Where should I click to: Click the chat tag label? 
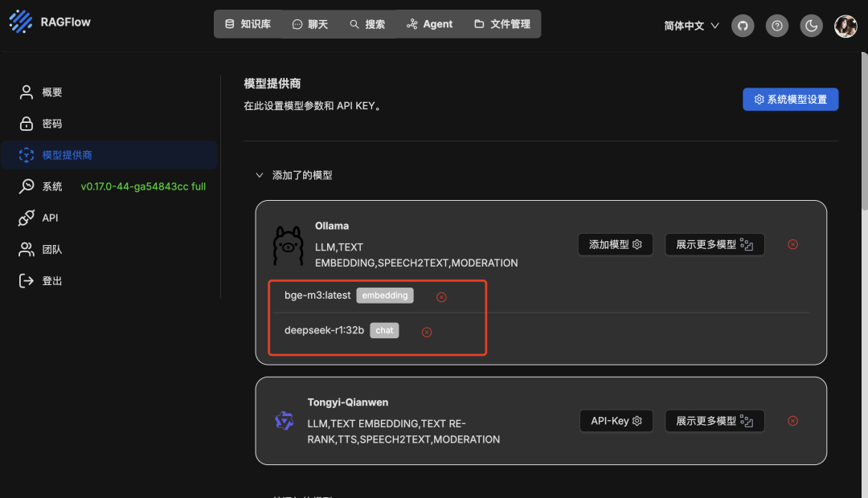click(384, 330)
